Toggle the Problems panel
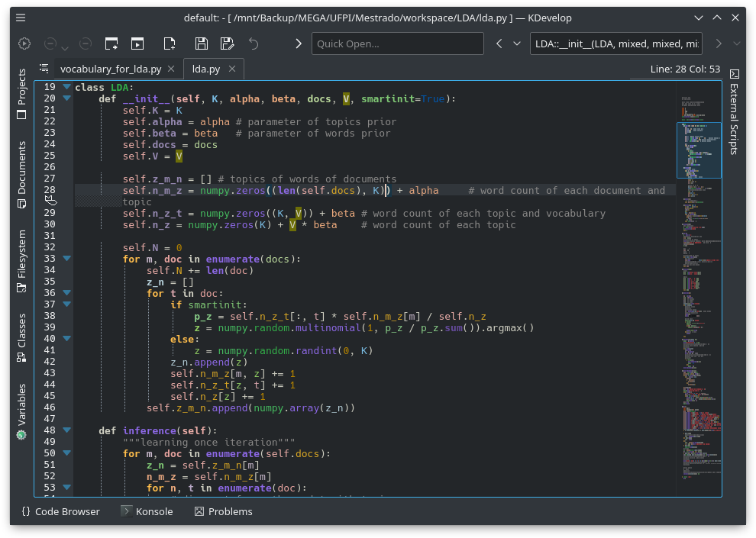Image resolution: width=756 pixels, height=538 pixels. 223,511
